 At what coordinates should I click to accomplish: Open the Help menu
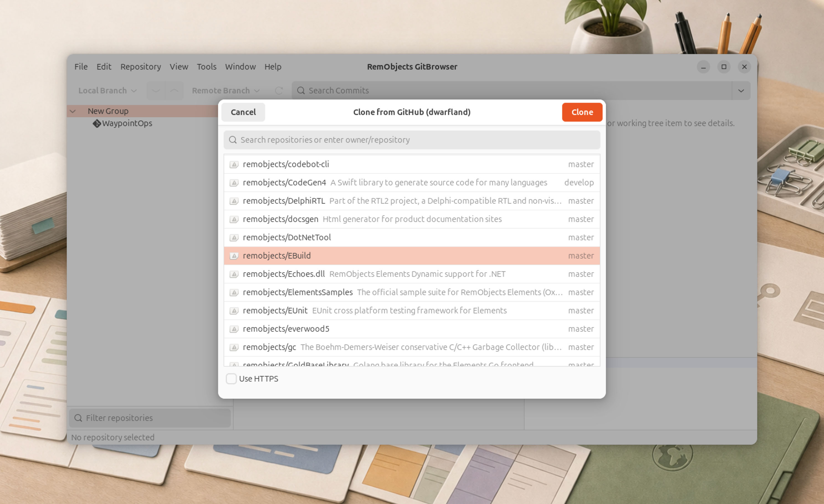(273, 66)
